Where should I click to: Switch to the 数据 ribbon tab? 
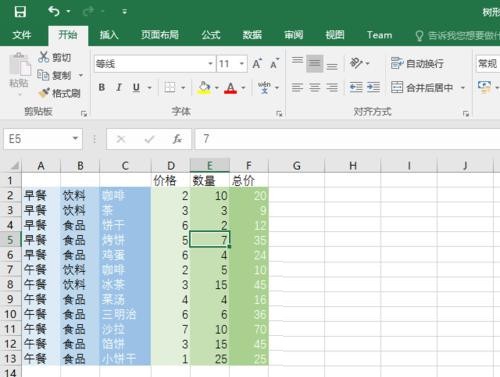[252, 35]
